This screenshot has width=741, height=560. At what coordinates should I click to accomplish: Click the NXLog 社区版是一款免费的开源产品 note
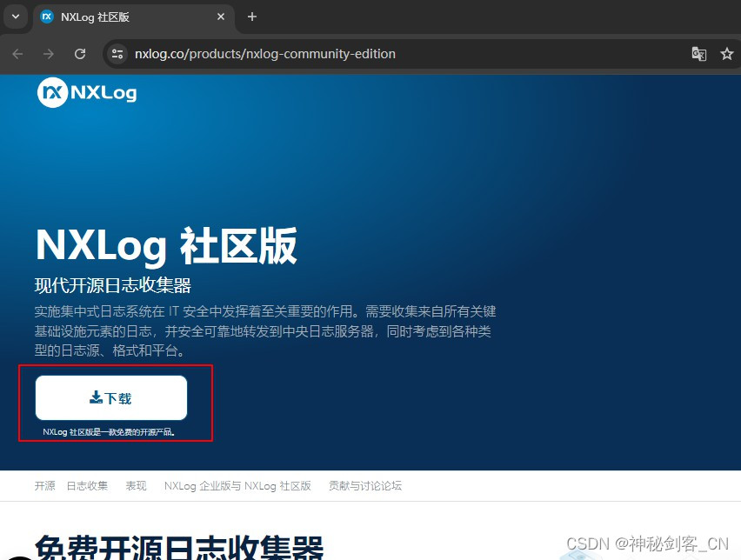(109, 432)
